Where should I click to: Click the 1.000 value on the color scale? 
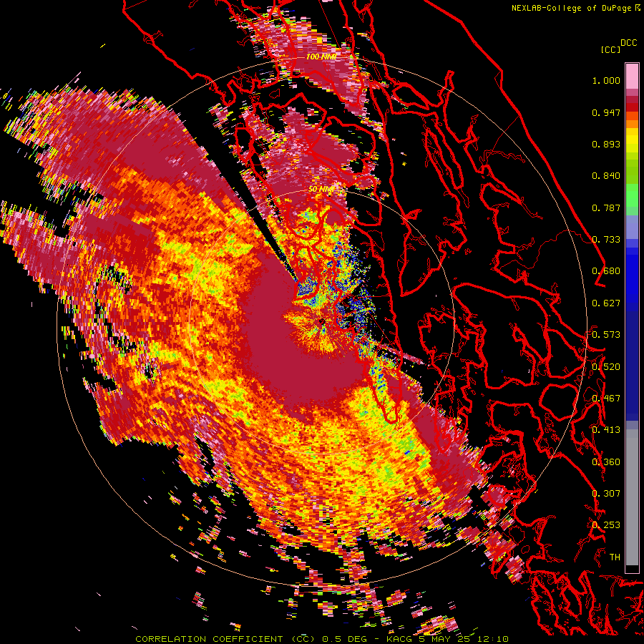606,80
